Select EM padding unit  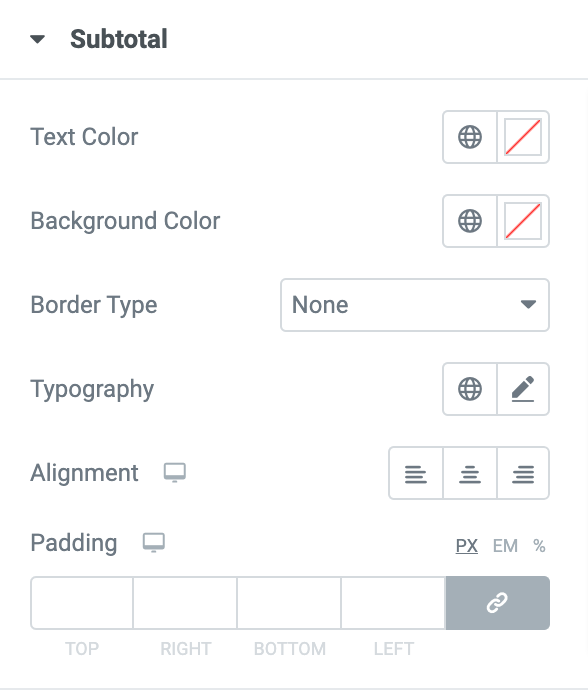(x=505, y=546)
